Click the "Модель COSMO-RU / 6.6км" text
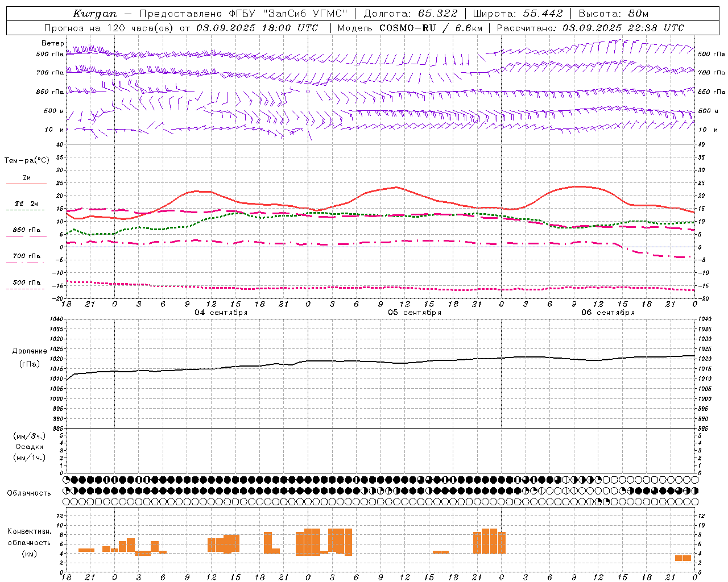 point(410,28)
